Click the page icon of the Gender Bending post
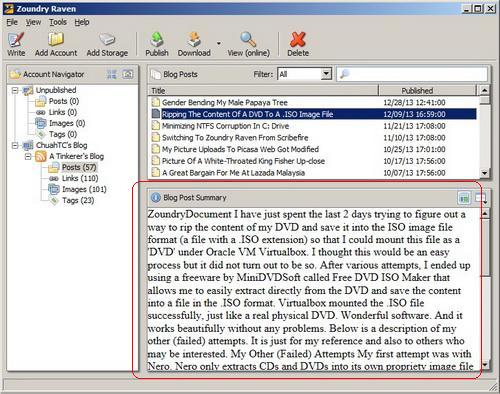Screen dimensions: 500x394 pyautogui.click(x=156, y=102)
